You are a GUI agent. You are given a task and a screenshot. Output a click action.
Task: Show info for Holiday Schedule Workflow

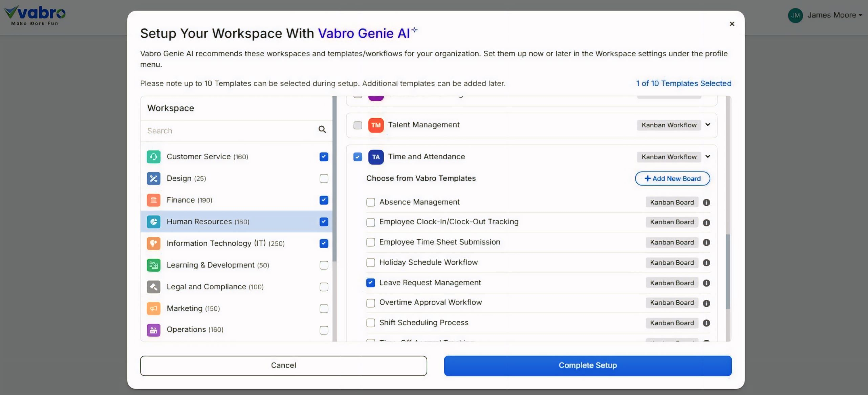(x=706, y=263)
